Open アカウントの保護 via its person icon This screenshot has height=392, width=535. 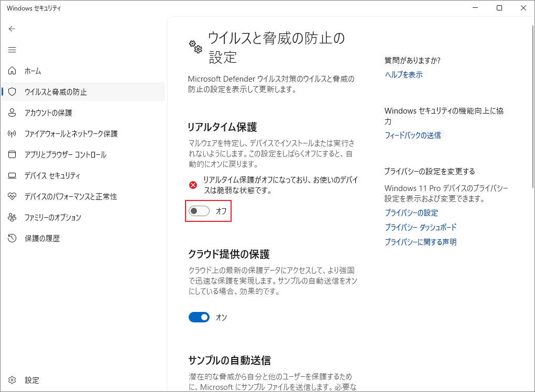point(12,113)
